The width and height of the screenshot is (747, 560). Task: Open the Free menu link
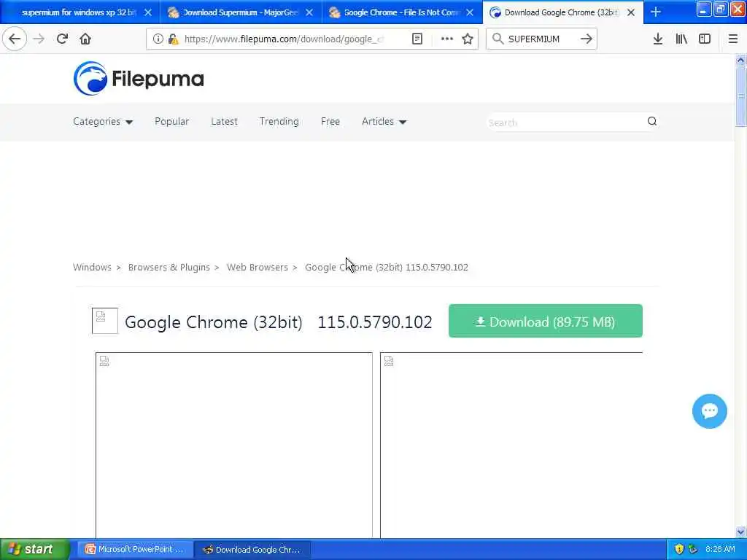tap(330, 122)
